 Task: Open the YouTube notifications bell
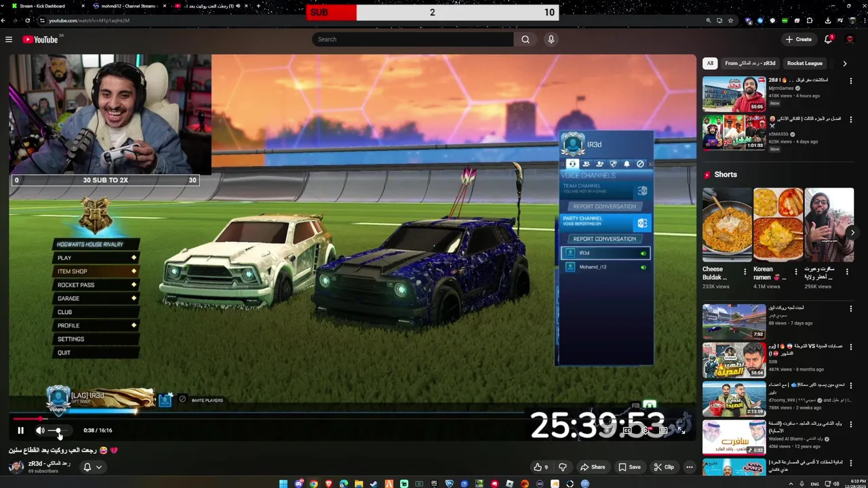[828, 39]
